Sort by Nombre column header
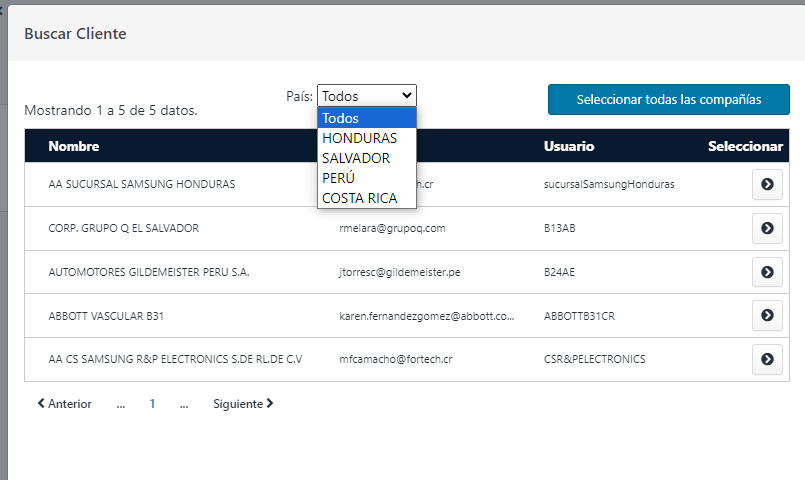The image size is (805, 480). pyautogui.click(x=74, y=147)
